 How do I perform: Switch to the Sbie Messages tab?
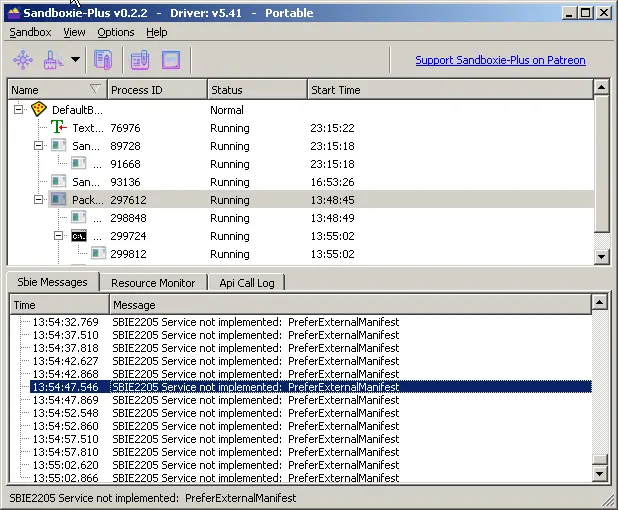tap(52, 282)
